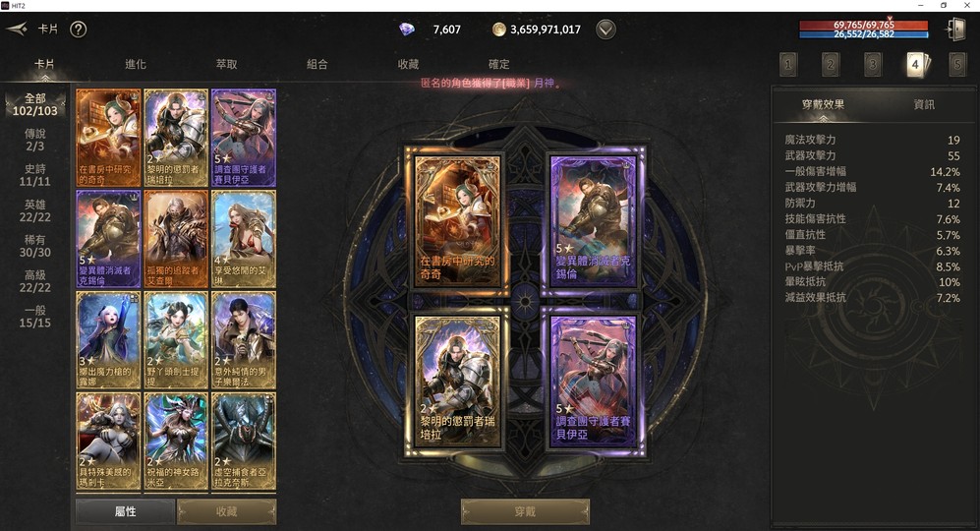The height and width of the screenshot is (531, 980).
Task: Click the exit door icon at top right
Action: tap(955, 29)
